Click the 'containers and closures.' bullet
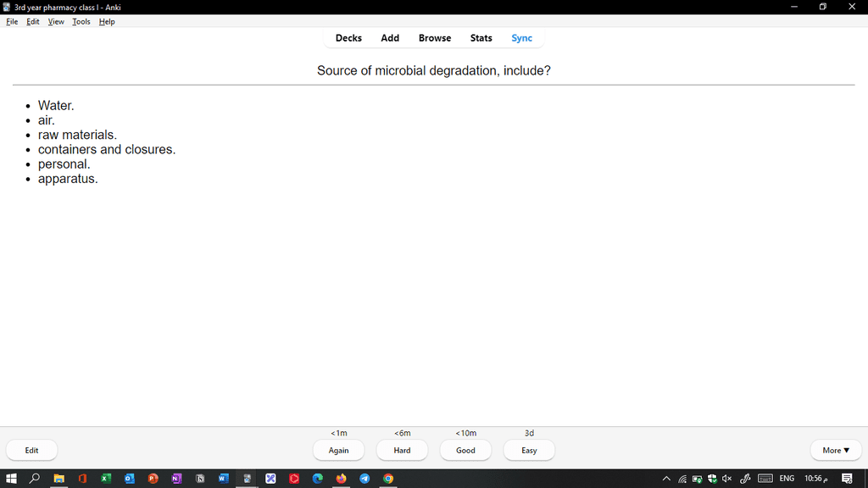 (x=107, y=149)
